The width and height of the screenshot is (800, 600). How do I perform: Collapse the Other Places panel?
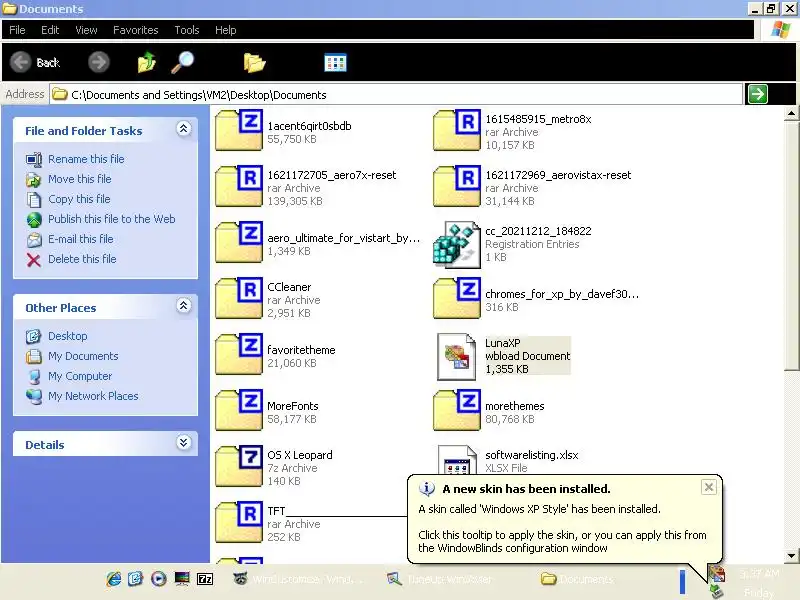tap(184, 306)
